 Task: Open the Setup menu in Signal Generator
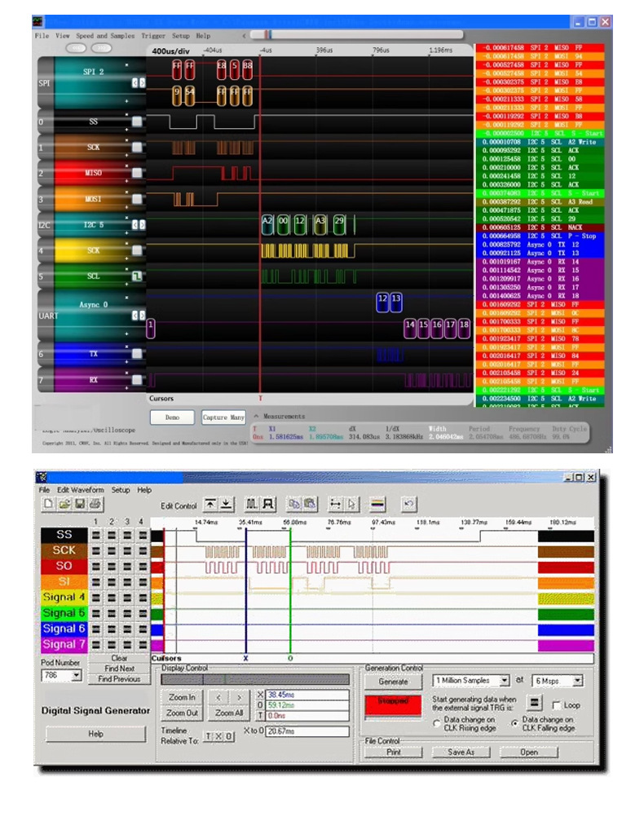(121, 489)
